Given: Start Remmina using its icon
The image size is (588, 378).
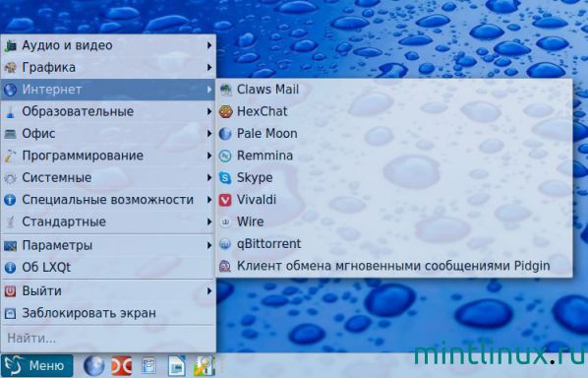Looking at the screenshot, I should click(225, 156).
